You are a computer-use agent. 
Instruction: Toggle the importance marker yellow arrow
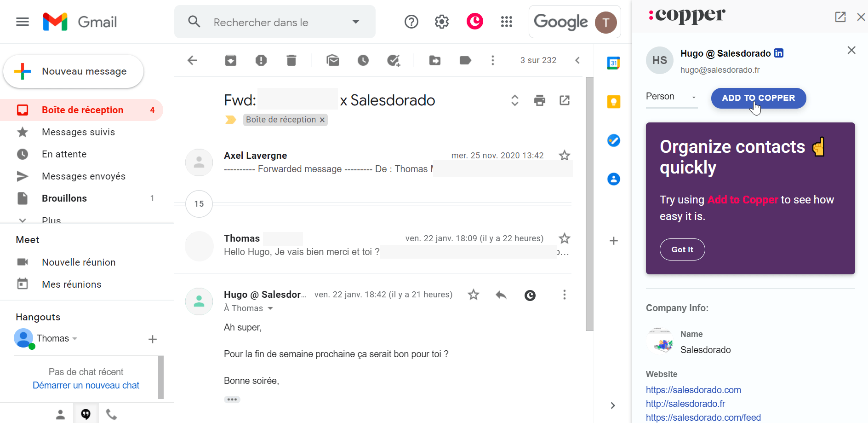point(230,120)
